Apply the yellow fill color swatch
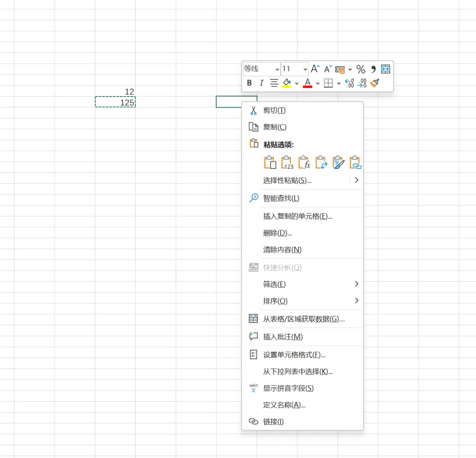 287,83
